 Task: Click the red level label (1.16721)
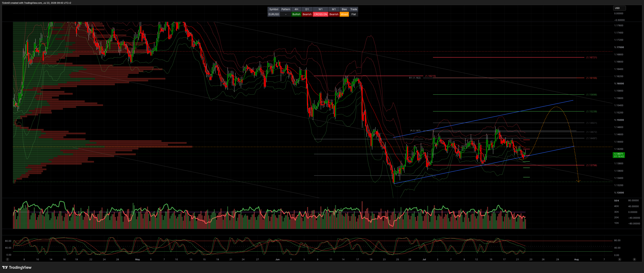click(x=591, y=58)
